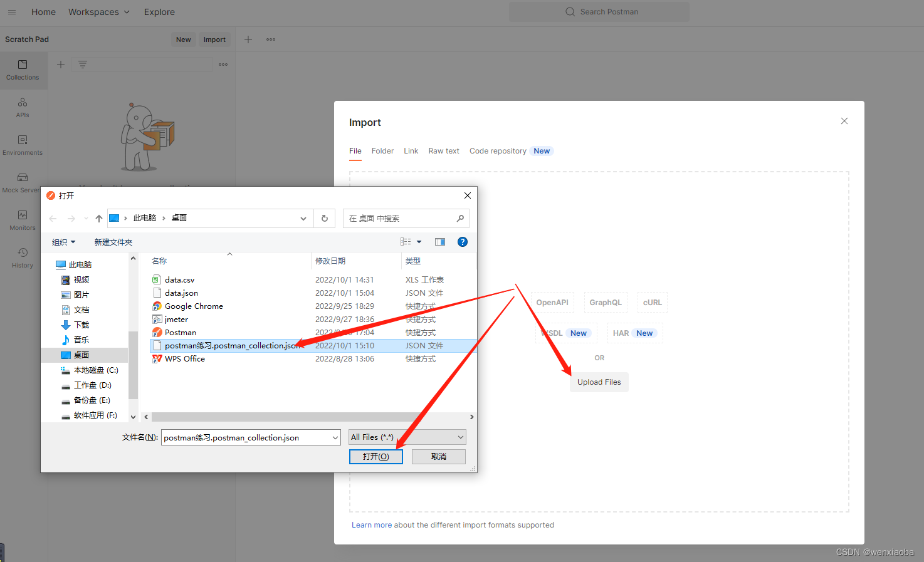
Task: Click the back arrow in the file dialog
Action: click(x=53, y=219)
